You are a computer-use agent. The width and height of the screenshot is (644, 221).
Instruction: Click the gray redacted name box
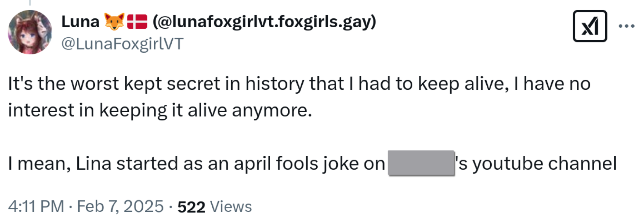(x=421, y=163)
